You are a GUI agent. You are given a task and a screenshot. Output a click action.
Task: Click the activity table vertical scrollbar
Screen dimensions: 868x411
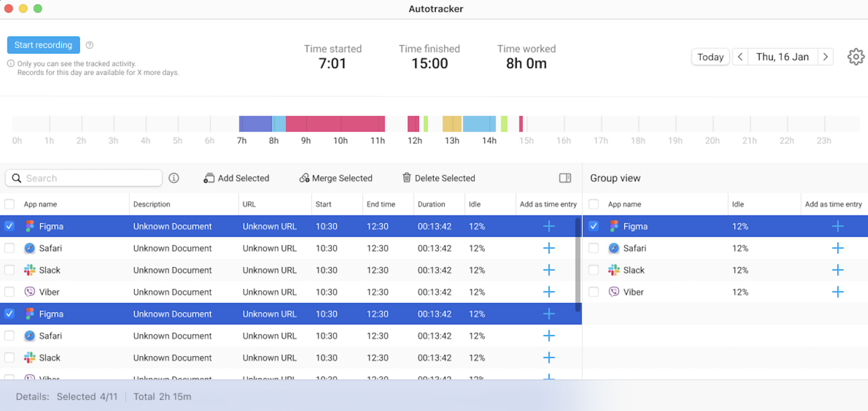tap(578, 265)
